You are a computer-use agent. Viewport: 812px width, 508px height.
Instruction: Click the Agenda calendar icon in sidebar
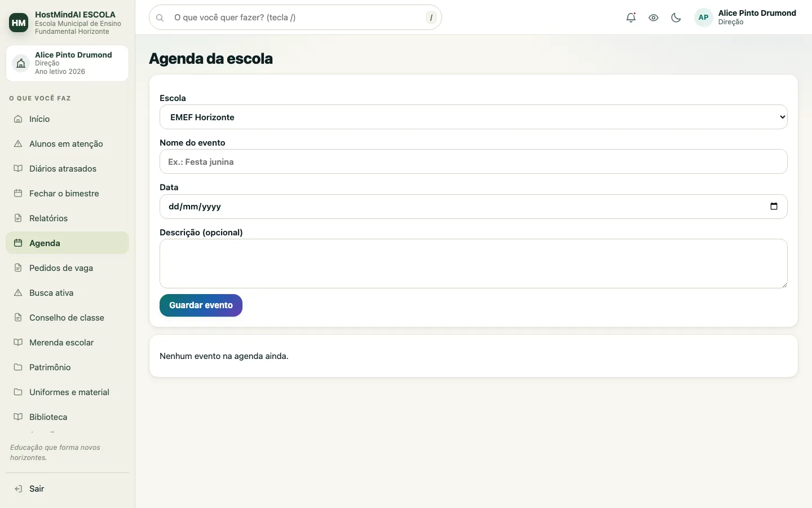point(18,243)
